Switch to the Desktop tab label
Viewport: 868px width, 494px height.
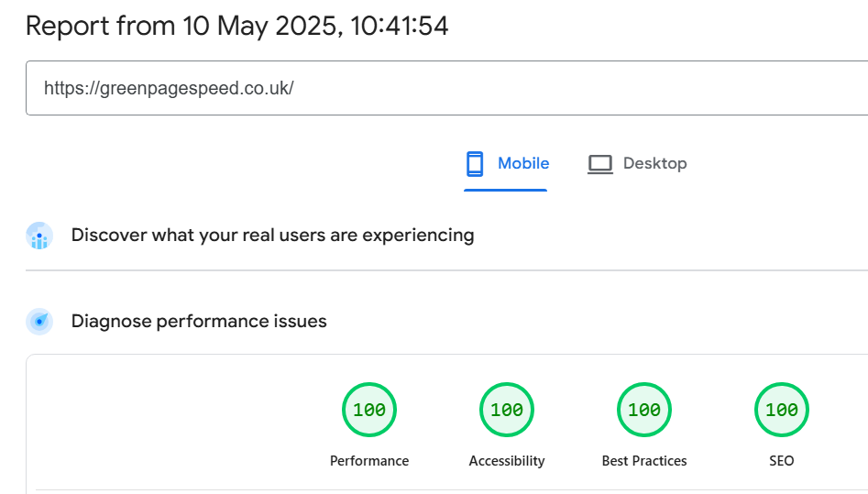coord(654,163)
